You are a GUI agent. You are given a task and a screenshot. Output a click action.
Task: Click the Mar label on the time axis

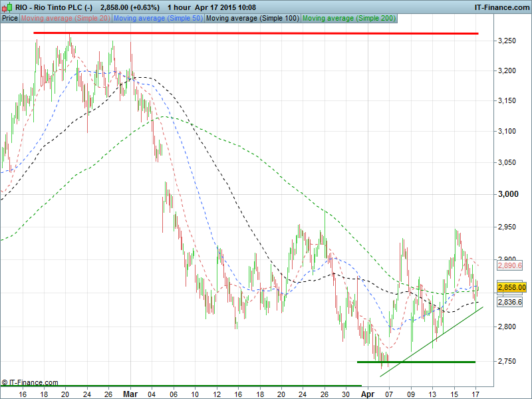(x=130, y=393)
